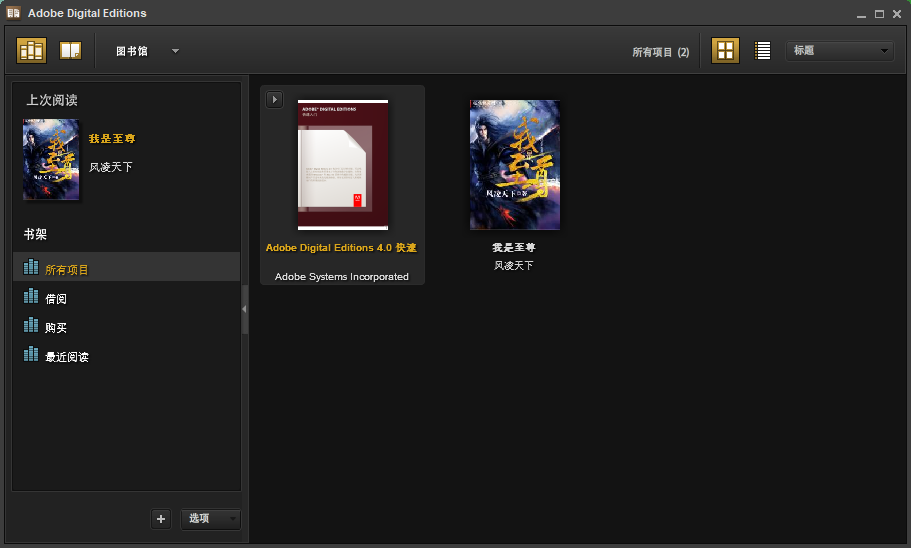The height and width of the screenshot is (548, 911).
Task: Open the item options arrow on Adobe book
Action: [274, 99]
